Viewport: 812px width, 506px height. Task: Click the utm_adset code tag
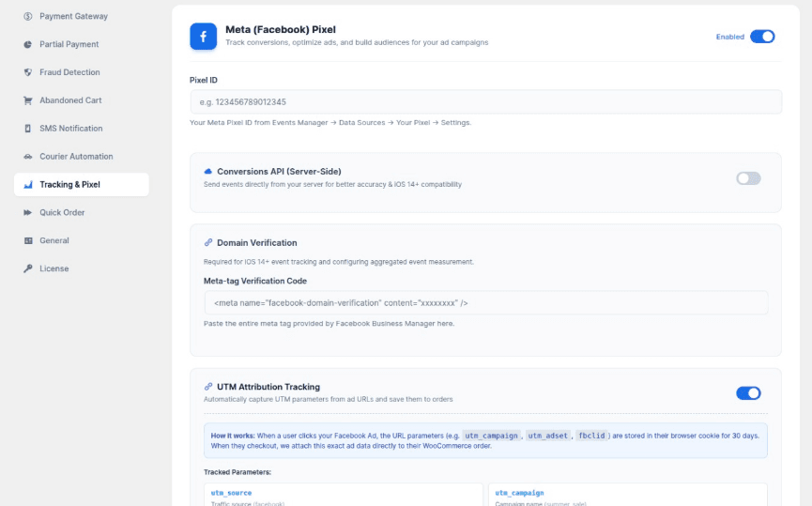click(547, 436)
